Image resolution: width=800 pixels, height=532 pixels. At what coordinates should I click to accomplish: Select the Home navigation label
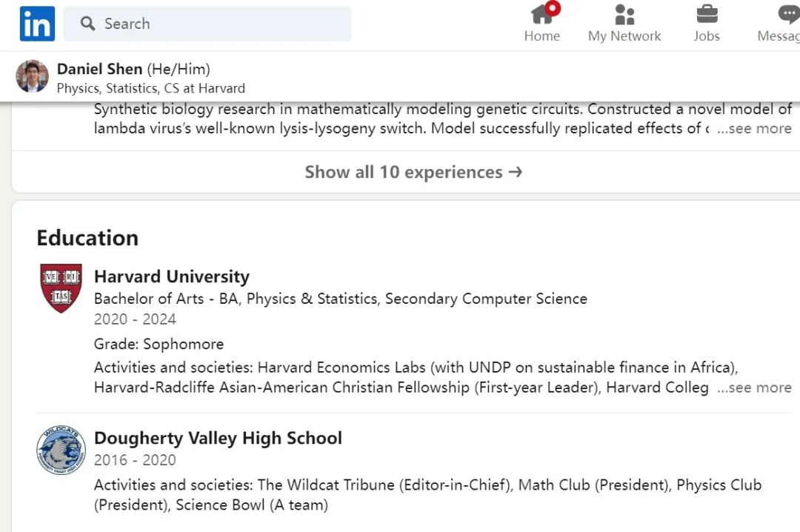(x=541, y=36)
